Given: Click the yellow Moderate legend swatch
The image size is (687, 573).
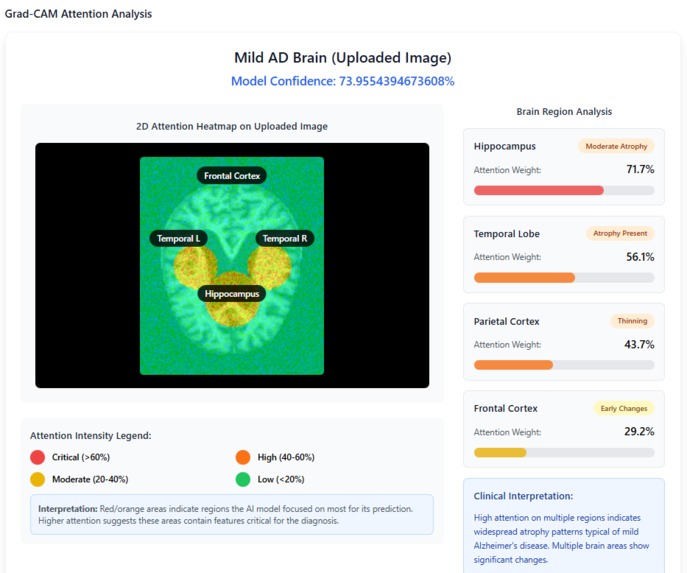Looking at the screenshot, I should point(38,479).
